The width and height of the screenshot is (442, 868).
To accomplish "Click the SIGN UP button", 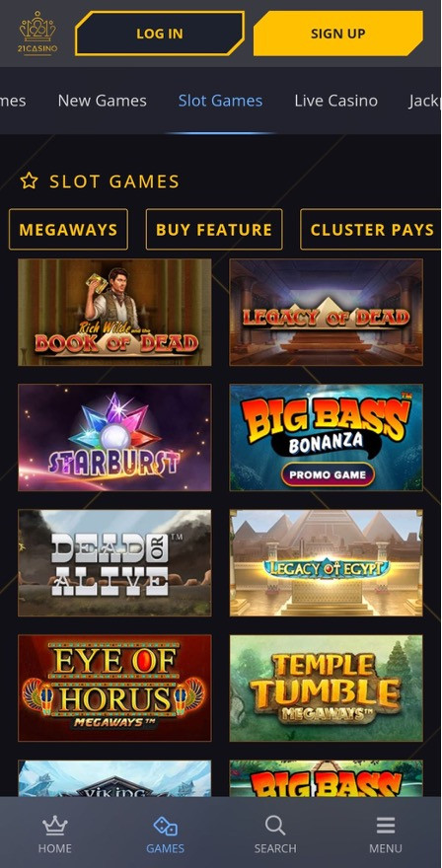I will (x=337, y=34).
